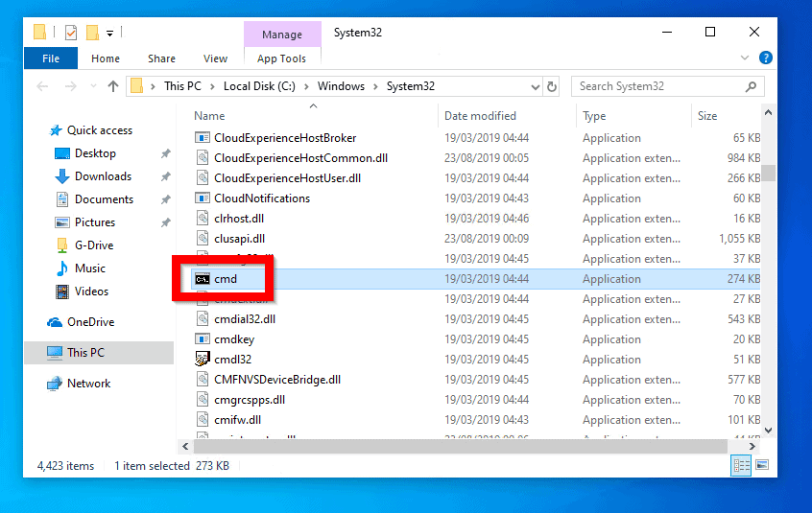Select the CloudExperienceHostBroker file
812x513 pixels.
click(x=285, y=138)
